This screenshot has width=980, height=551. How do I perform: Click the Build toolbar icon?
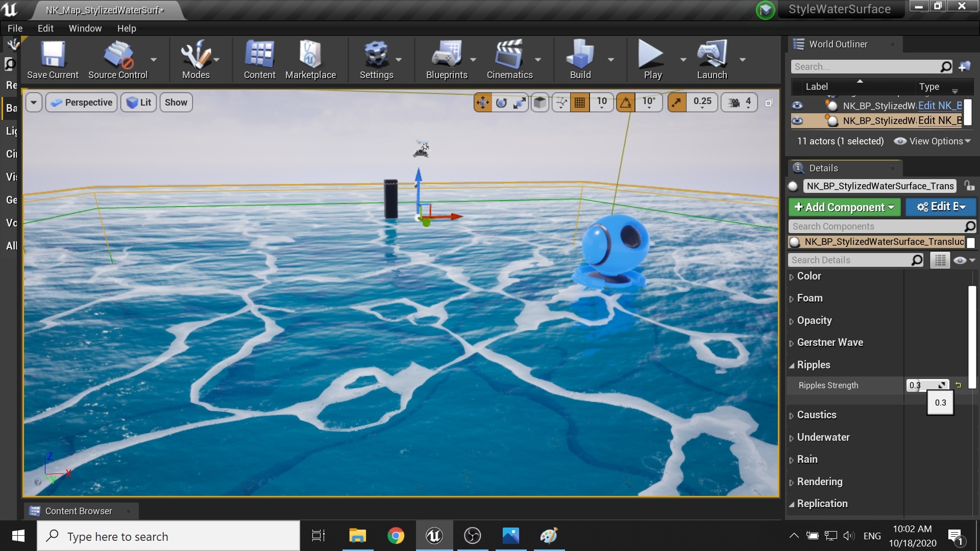[x=579, y=59]
